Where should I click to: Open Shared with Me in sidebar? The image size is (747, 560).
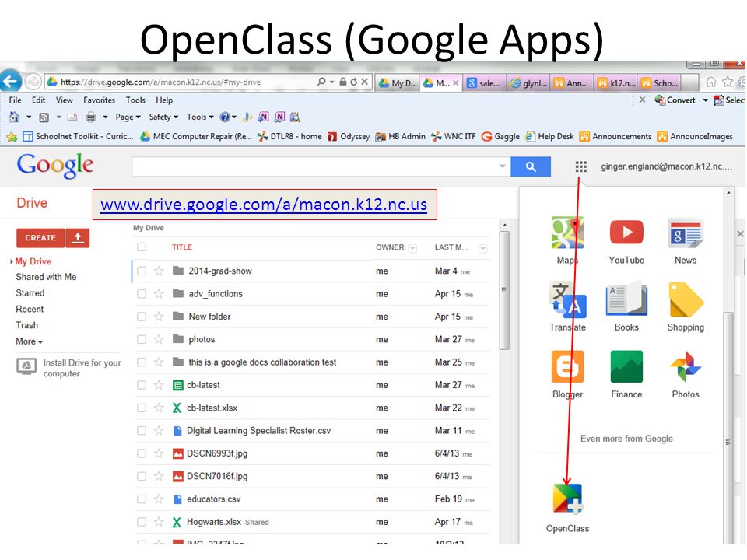46,277
